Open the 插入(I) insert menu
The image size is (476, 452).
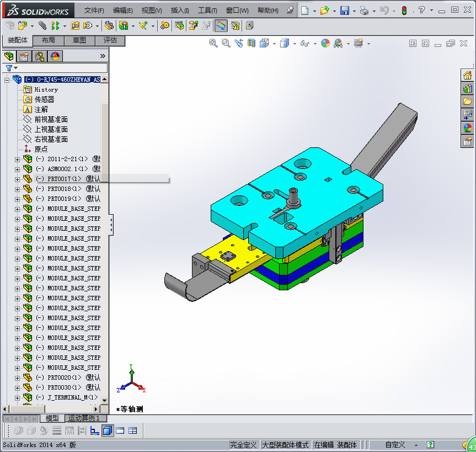tap(180, 10)
